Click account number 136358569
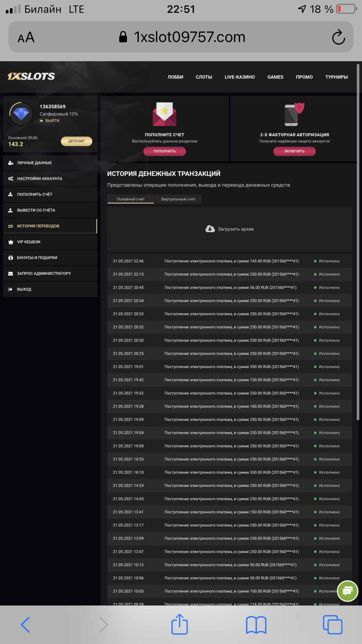The width and height of the screenshot is (362, 644). pos(52,106)
